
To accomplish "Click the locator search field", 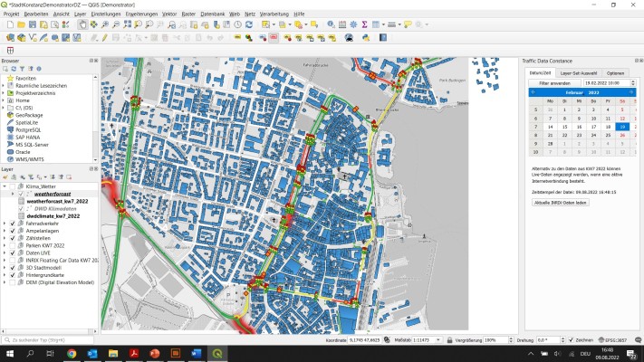I will click(x=48, y=340).
